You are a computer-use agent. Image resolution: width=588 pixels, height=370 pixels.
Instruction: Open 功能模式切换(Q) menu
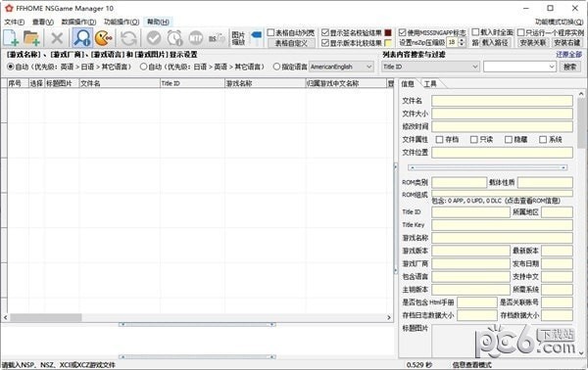point(559,22)
